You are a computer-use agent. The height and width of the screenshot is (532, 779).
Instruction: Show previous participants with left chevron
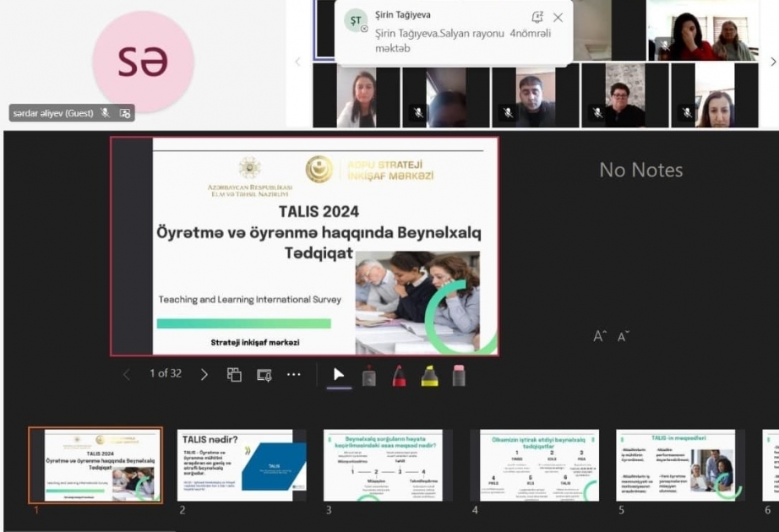[x=297, y=62]
